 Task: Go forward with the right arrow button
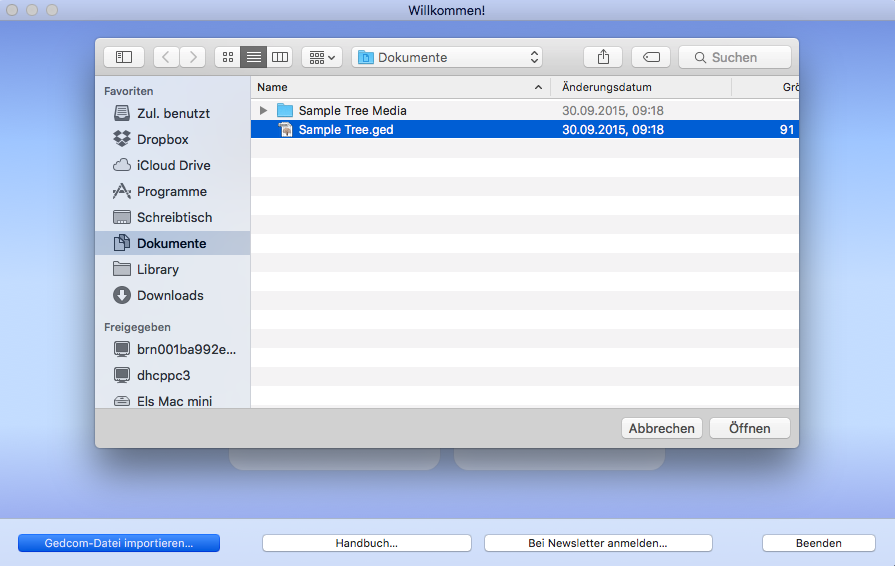pos(193,57)
